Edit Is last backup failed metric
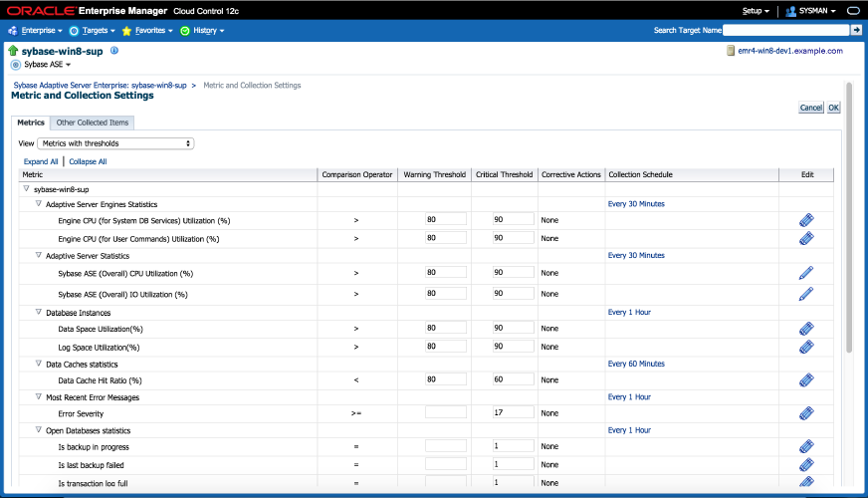The height and width of the screenshot is (498, 868). click(x=806, y=465)
